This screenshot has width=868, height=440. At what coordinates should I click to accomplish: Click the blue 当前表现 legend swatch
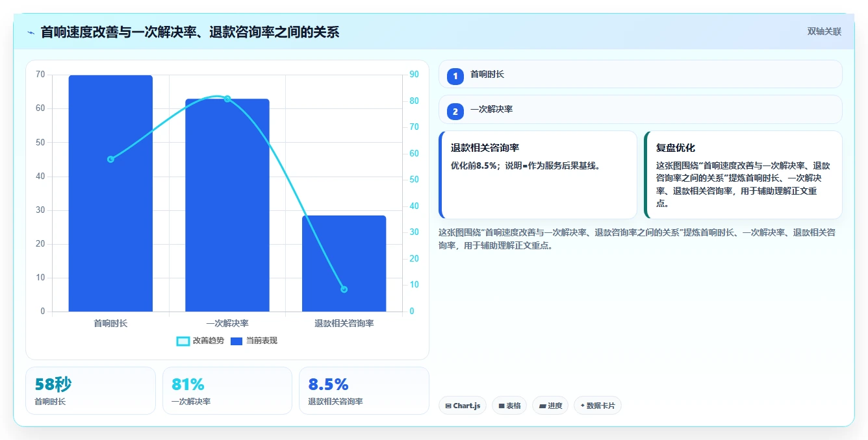pos(236,341)
